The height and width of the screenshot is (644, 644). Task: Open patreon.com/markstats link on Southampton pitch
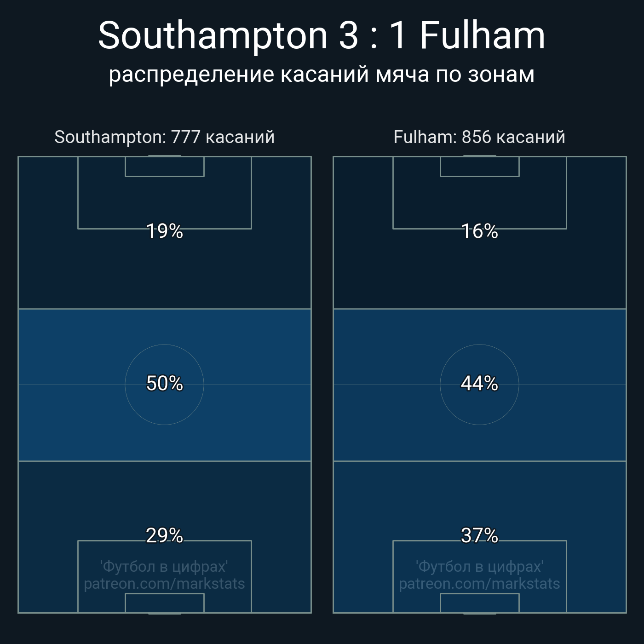tap(164, 584)
